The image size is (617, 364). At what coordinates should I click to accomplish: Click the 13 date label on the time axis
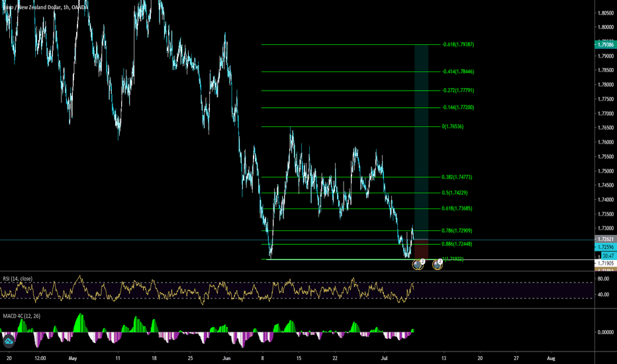(x=444, y=359)
